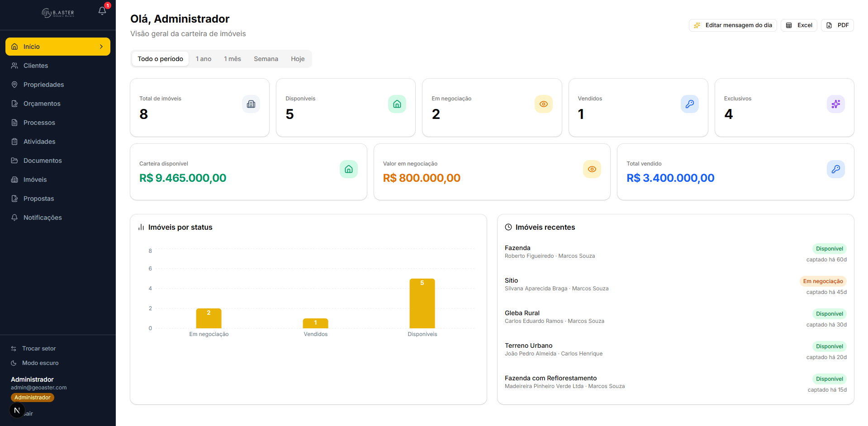Click Editar mensagem do dia button
The image size is (868, 426).
(733, 25)
